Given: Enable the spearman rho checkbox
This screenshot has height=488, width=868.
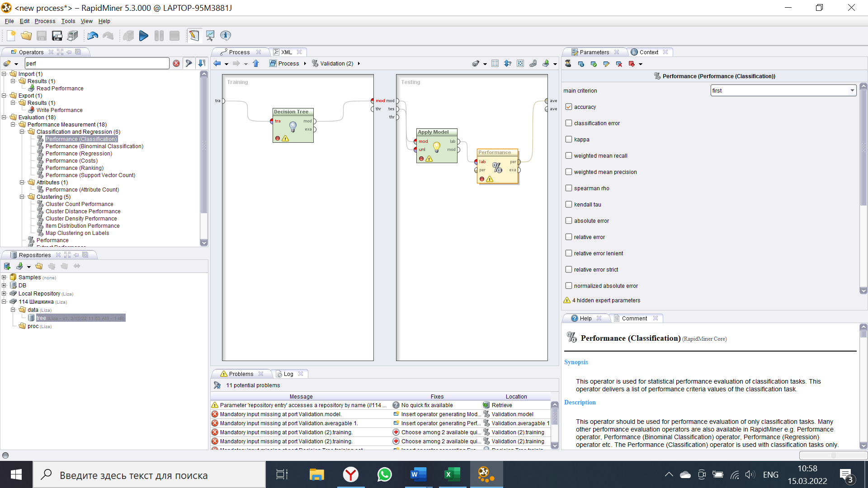Looking at the screenshot, I should click(569, 188).
